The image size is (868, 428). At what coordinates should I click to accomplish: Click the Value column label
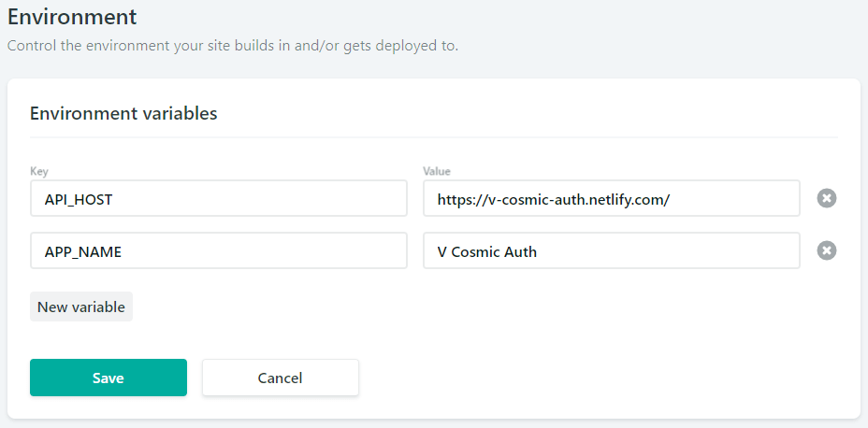click(437, 171)
